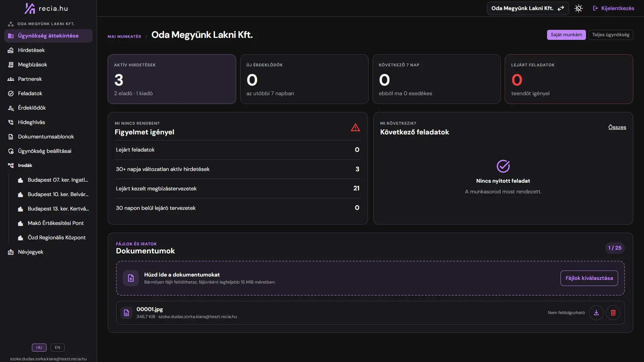This screenshot has width=644, height=362.
Task: Select Ügynökség áttekintése in the sidebar
Action: tap(48, 36)
